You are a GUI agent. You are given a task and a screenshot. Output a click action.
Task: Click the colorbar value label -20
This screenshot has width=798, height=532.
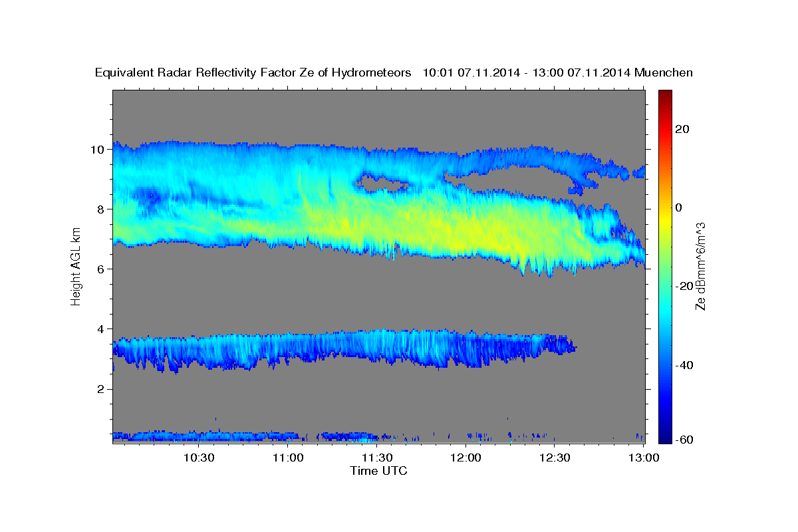click(x=685, y=286)
